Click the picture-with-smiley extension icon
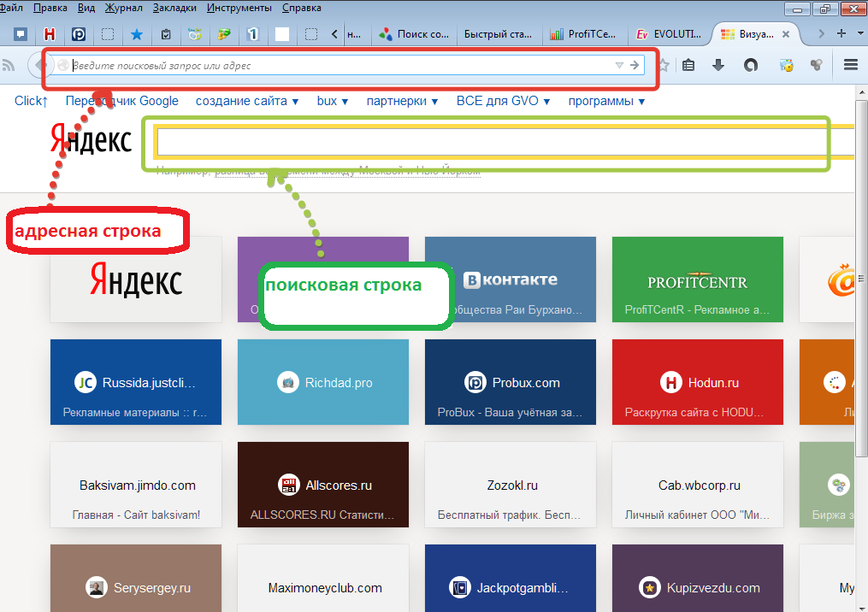This screenshot has height=612, width=868. (786, 65)
